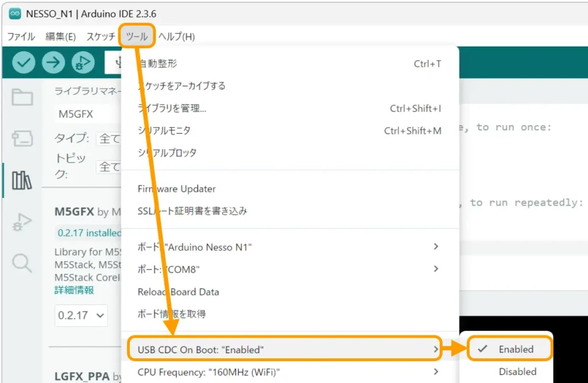Image resolution: width=588 pixels, height=383 pixels.
Task: Open the Boards Manager from the sidebar
Action: point(21,139)
